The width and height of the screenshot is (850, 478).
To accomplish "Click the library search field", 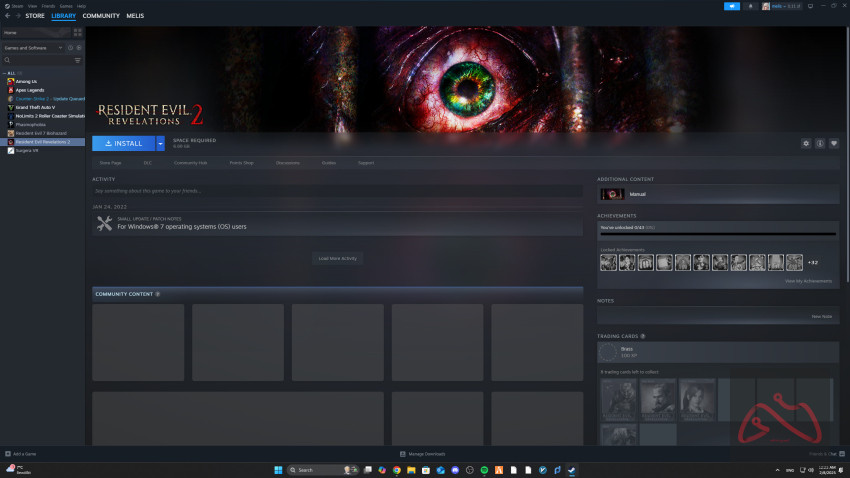I will (x=38, y=60).
